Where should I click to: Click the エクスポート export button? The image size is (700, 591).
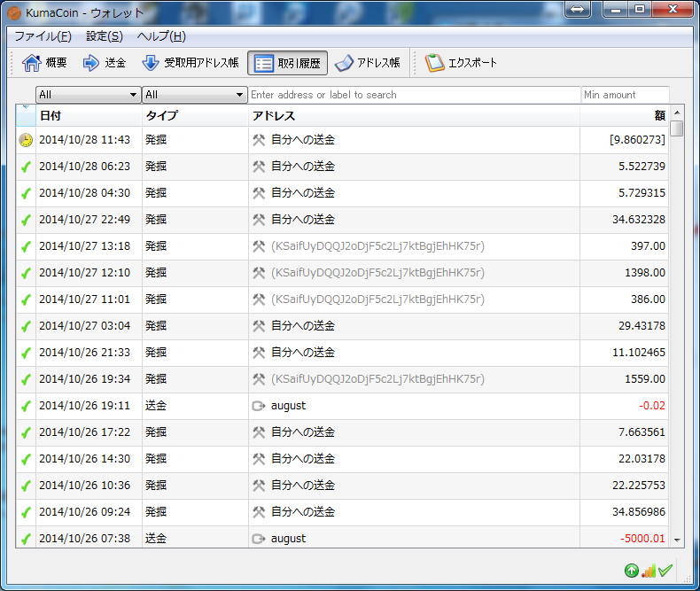point(461,63)
